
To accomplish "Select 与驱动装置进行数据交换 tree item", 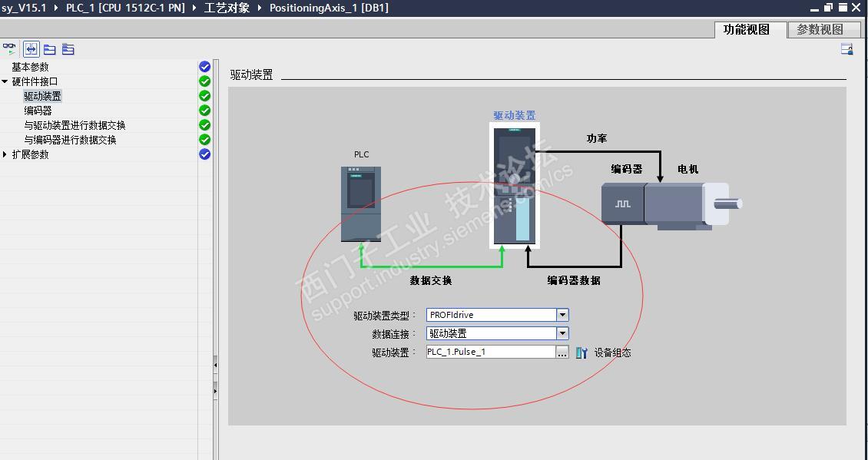I will pos(75,126).
